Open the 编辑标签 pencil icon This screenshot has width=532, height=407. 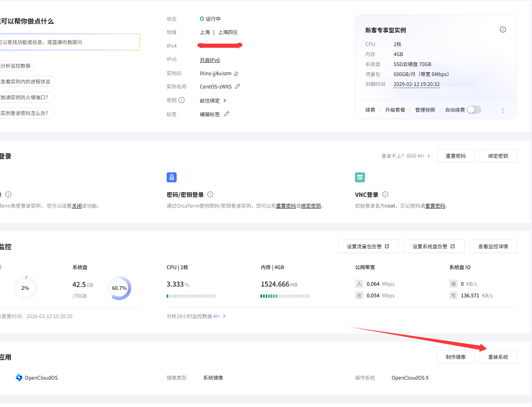(227, 114)
